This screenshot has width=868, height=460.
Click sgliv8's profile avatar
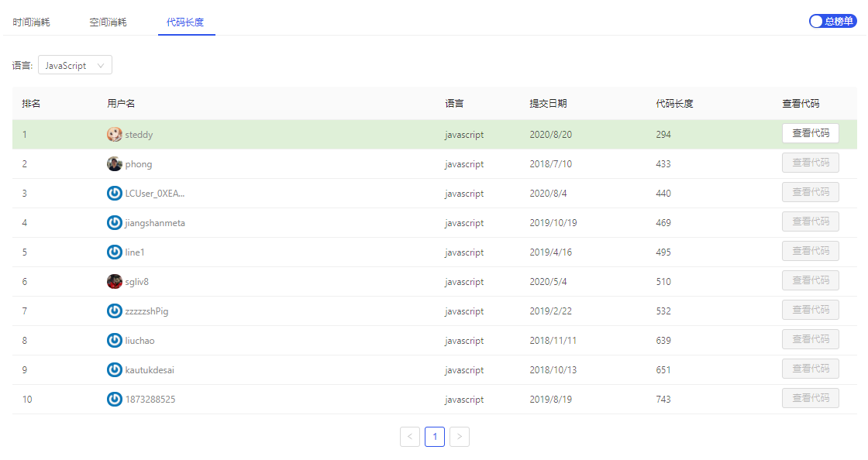[x=114, y=281]
